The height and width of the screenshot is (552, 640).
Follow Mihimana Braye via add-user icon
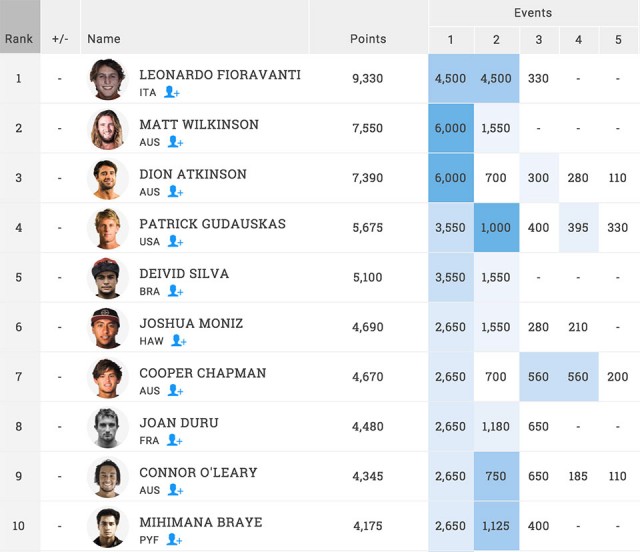coord(174,539)
